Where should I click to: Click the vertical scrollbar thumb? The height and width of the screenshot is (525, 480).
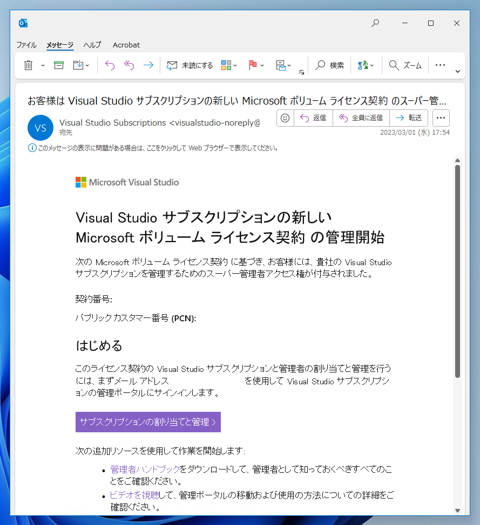tap(458, 272)
